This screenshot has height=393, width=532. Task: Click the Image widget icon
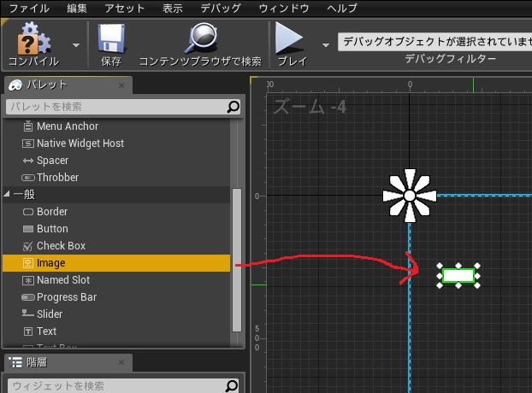(x=28, y=263)
